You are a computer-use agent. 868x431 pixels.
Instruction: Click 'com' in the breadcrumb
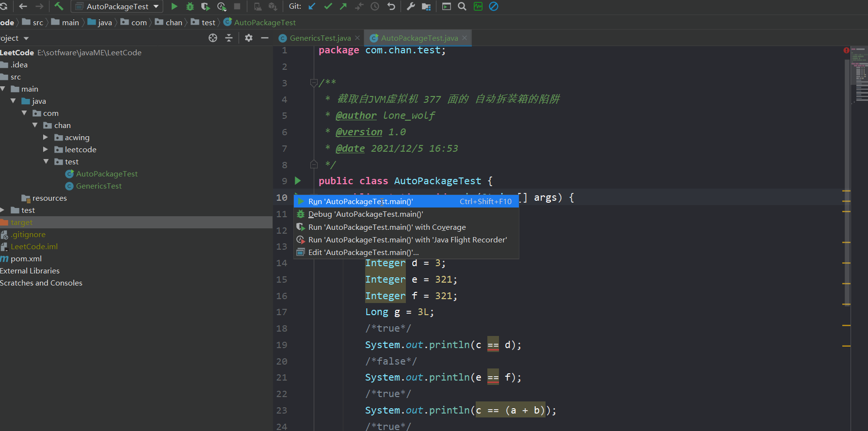[139, 22]
